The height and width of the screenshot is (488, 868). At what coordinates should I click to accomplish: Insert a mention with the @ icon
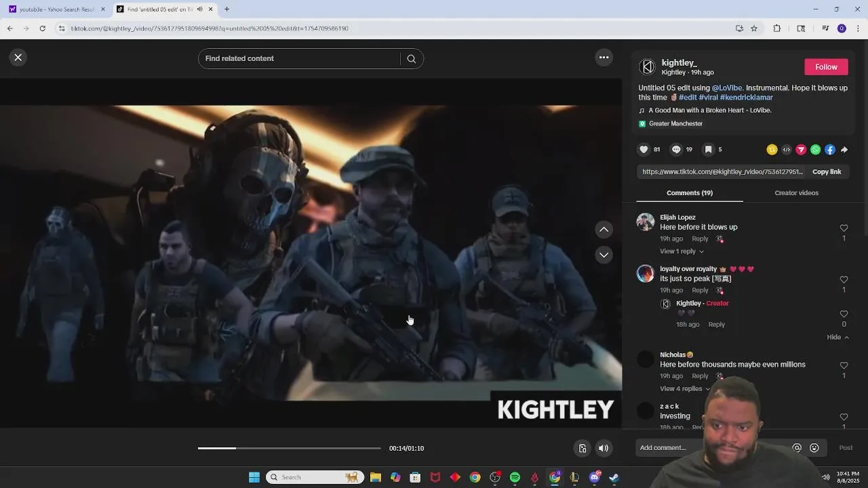797,448
